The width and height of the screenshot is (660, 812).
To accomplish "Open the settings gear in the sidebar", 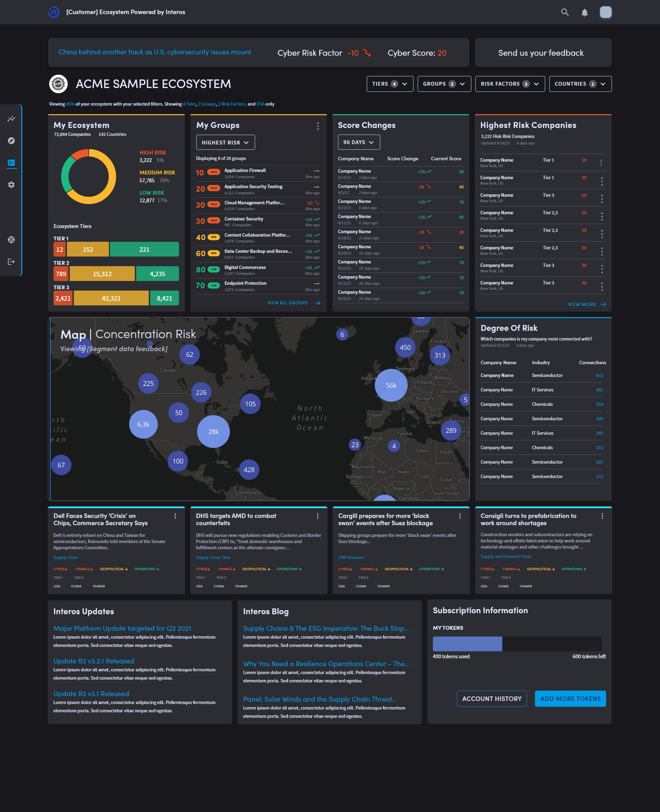I will click(x=11, y=185).
